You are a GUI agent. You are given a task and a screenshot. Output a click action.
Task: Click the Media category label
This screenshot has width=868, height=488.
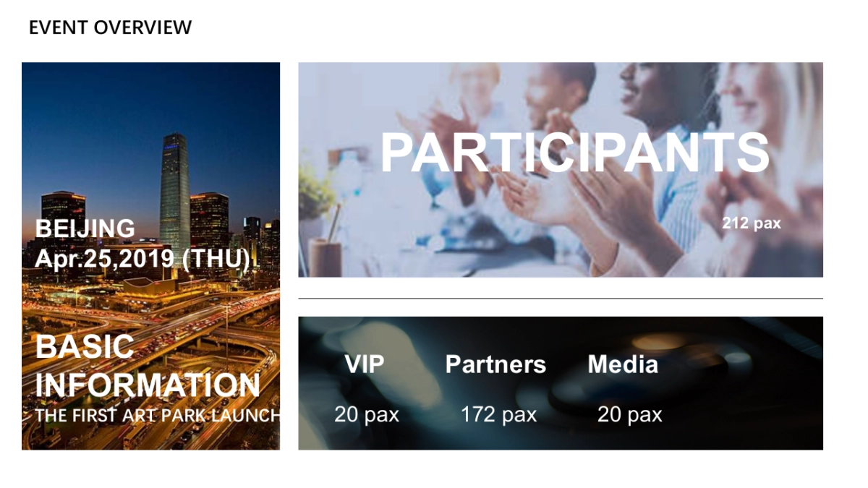point(623,364)
